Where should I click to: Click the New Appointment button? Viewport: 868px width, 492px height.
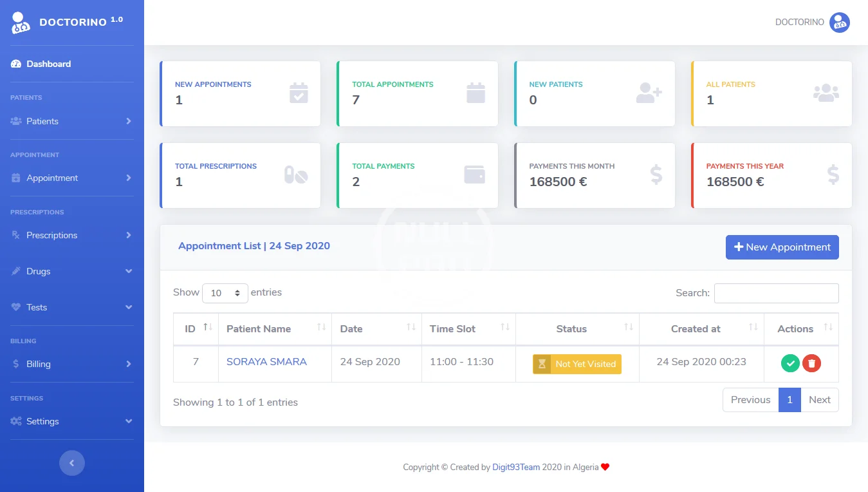782,247
